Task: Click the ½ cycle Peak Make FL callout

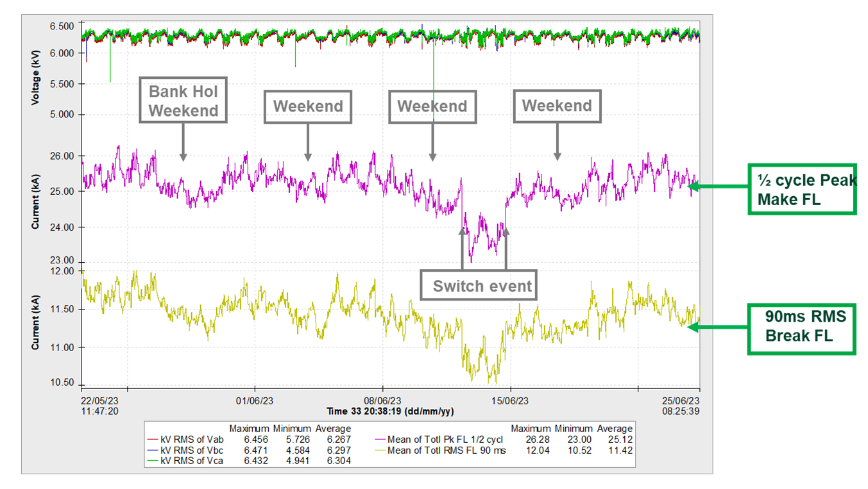Action: (x=802, y=190)
